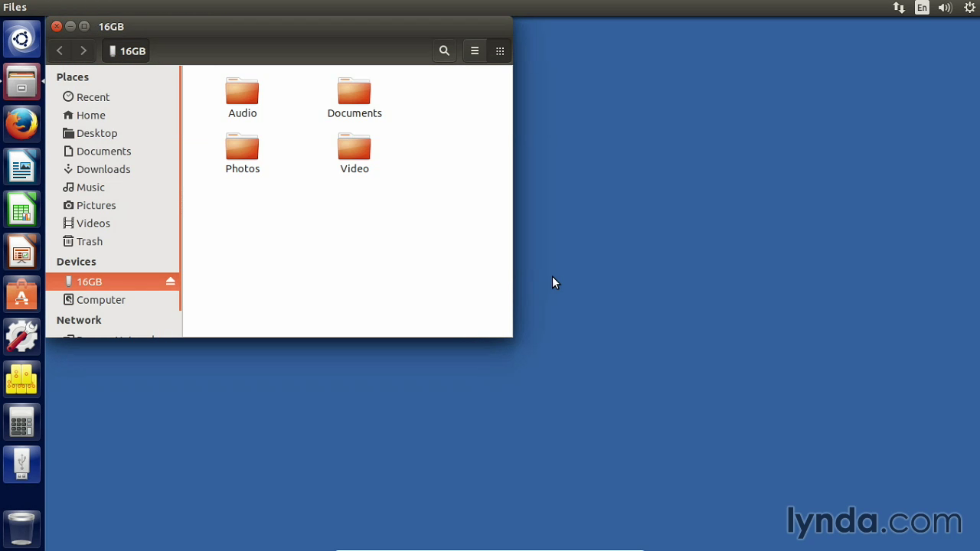
Task: Launch Firefox from launcher
Action: pos(21,124)
